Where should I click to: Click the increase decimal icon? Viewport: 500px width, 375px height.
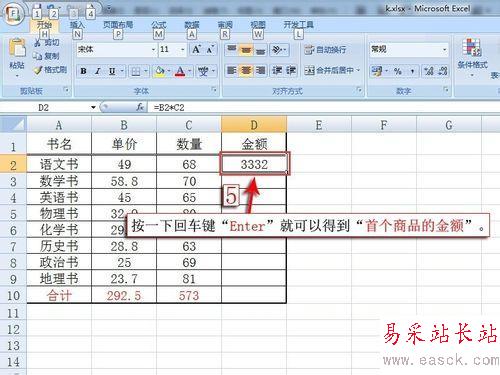coord(428,71)
